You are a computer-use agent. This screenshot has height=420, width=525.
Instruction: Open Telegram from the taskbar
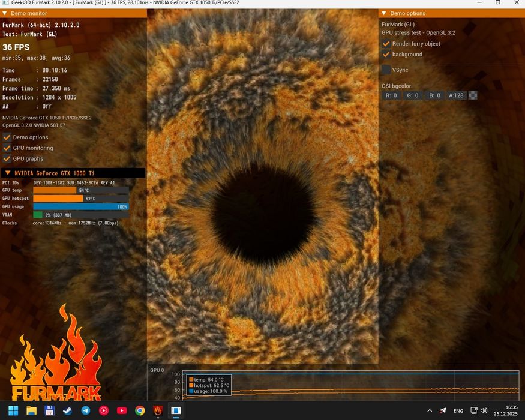click(x=86, y=410)
